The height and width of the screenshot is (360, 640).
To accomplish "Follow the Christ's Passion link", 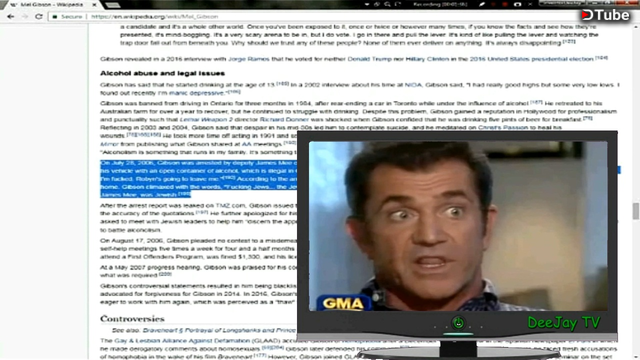I will (503, 127).
